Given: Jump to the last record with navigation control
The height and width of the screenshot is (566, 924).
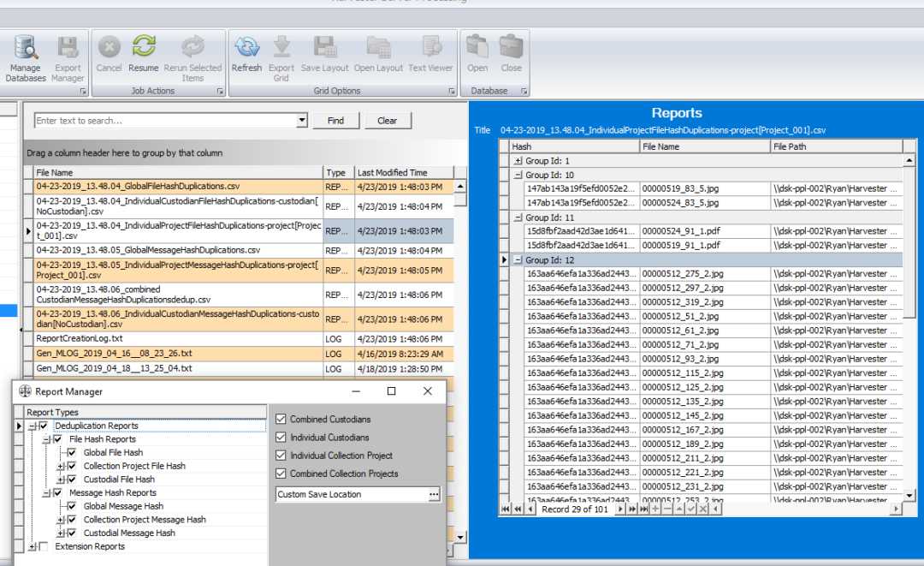Looking at the screenshot, I should [643, 509].
